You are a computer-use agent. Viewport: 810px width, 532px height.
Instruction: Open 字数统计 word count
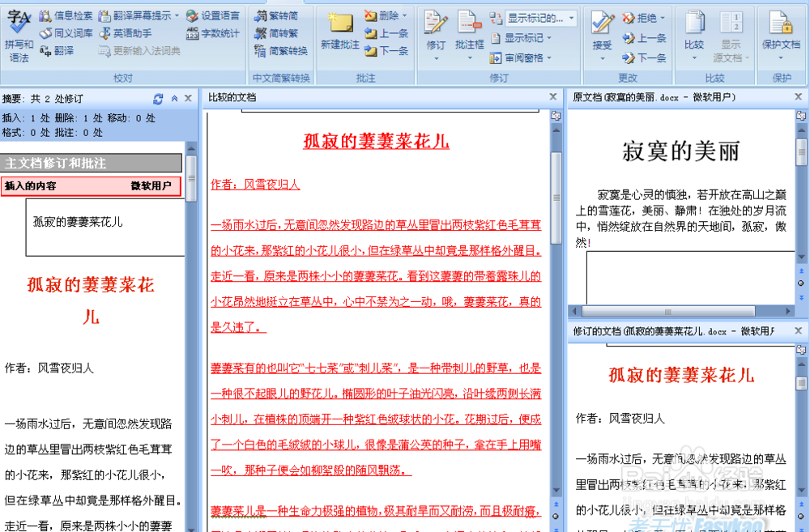coord(213,33)
